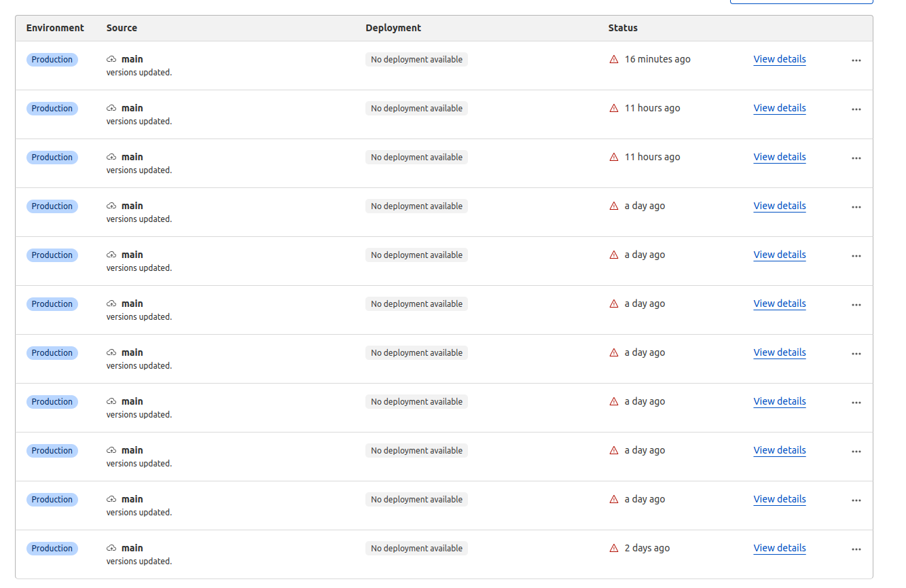
Task: Click the cloud upload icon in the newest deployment row
Action: 111,60
